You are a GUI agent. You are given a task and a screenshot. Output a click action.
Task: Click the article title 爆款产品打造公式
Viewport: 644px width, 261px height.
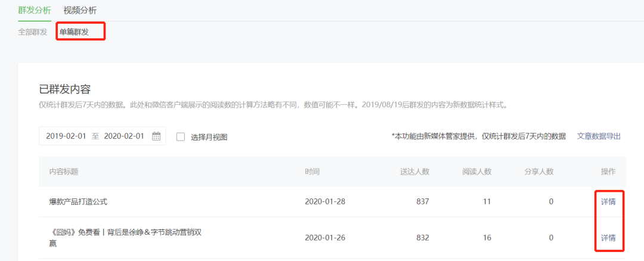pyautogui.click(x=78, y=201)
